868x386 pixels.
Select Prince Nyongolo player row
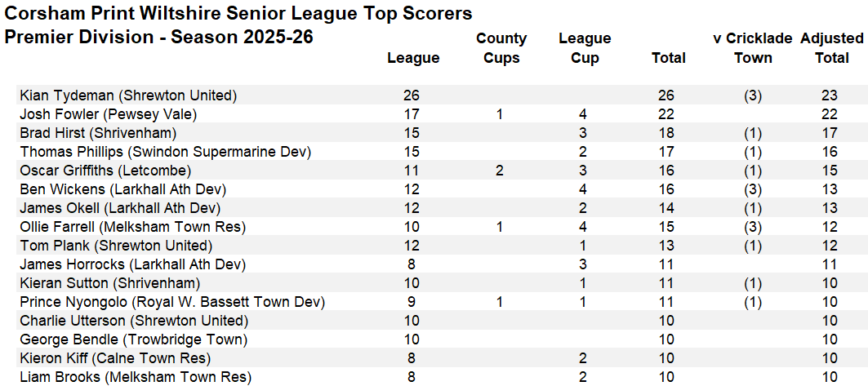(172, 302)
